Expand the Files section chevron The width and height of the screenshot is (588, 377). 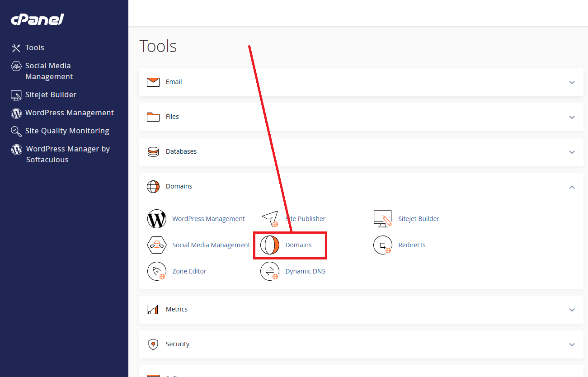[572, 118]
